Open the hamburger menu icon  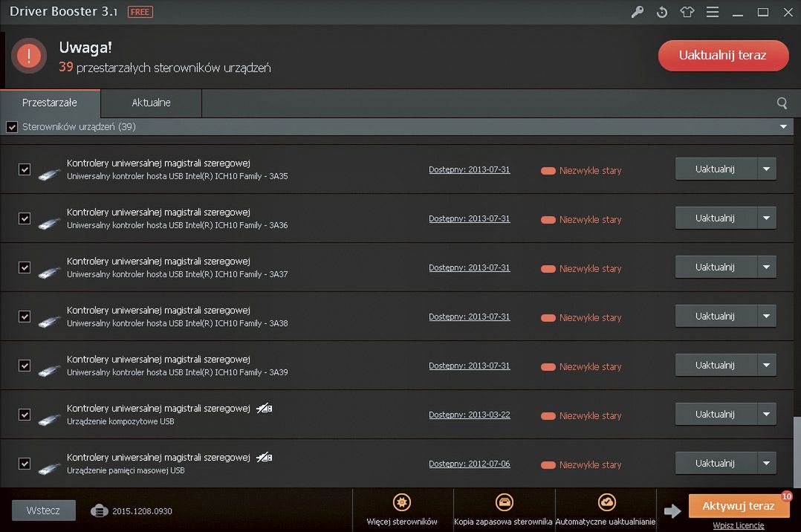(713, 12)
